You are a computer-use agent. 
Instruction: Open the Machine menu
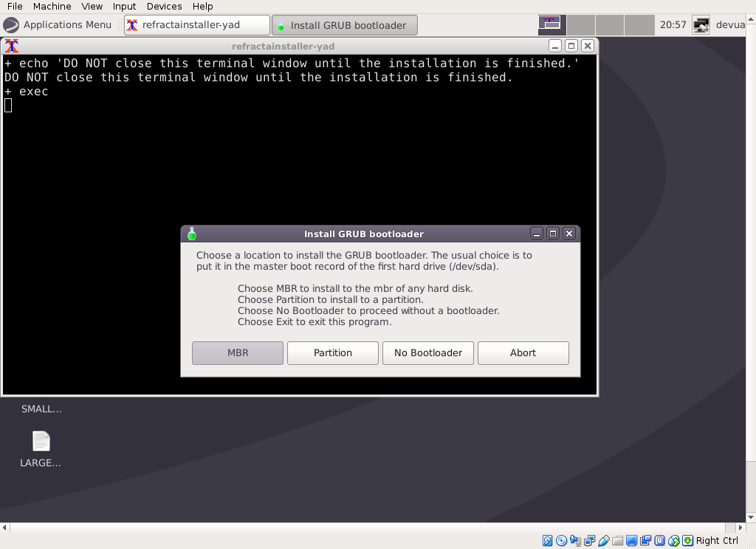click(x=52, y=6)
